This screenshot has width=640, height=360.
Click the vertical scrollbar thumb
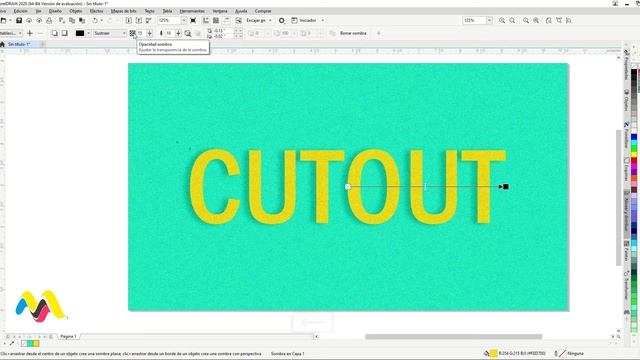pos(619,198)
